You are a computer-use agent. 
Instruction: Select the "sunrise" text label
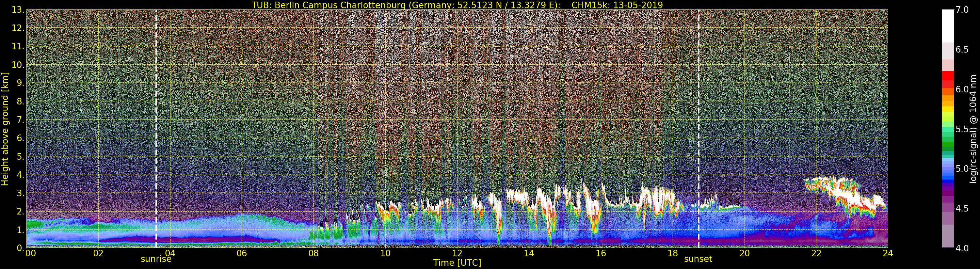(x=156, y=259)
